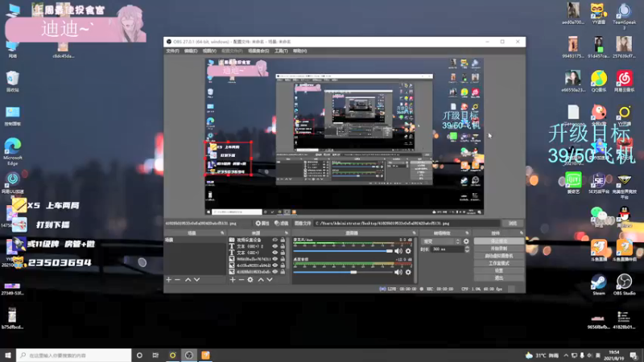Open TeamSpeak 3 desktop shortcut
644x362 pixels.
coord(625,16)
